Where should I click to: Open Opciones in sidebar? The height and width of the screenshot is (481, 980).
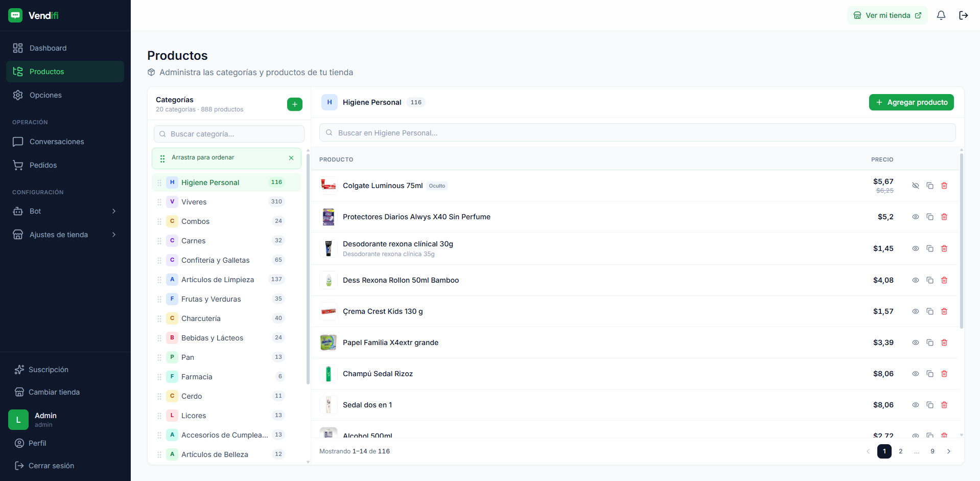pyautogui.click(x=65, y=95)
